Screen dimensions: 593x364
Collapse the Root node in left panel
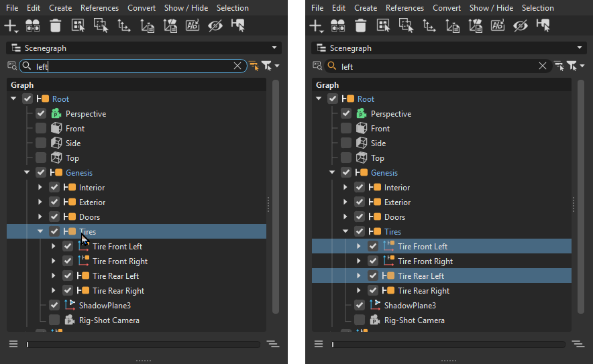click(13, 99)
